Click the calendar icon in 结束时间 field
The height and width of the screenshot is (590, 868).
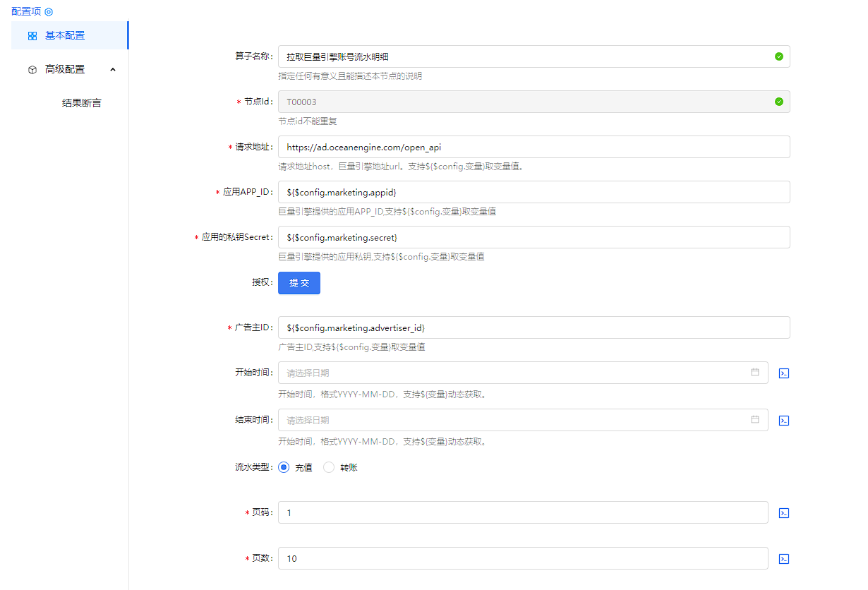[755, 419]
